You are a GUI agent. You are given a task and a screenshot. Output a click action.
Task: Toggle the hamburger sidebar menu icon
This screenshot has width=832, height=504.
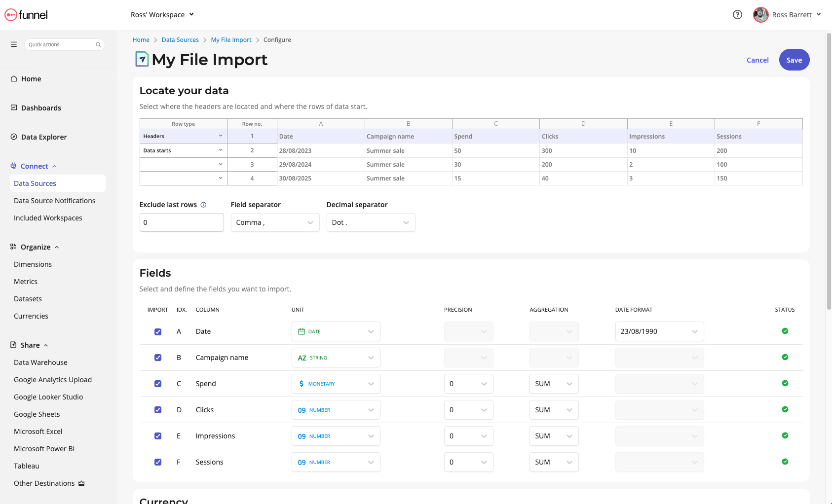point(14,44)
